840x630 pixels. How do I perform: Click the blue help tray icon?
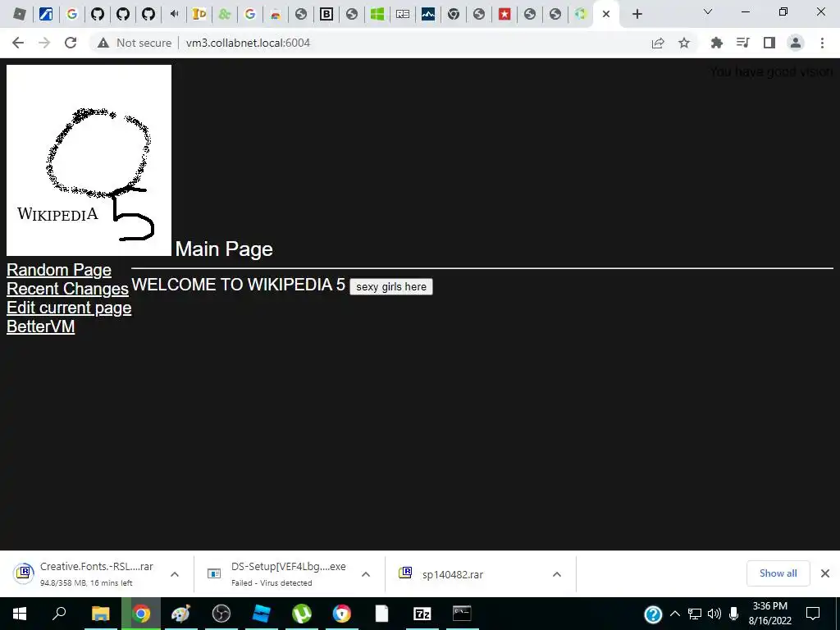[x=653, y=614]
